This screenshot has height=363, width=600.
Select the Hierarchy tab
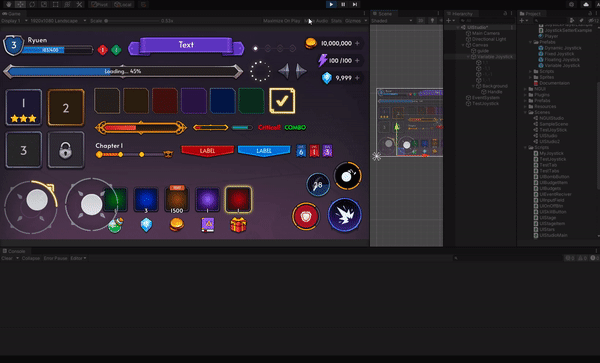pos(460,14)
